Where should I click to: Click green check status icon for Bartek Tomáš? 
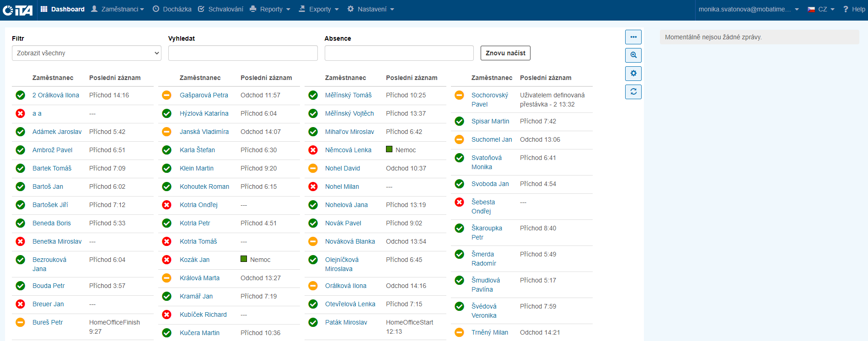pos(21,168)
